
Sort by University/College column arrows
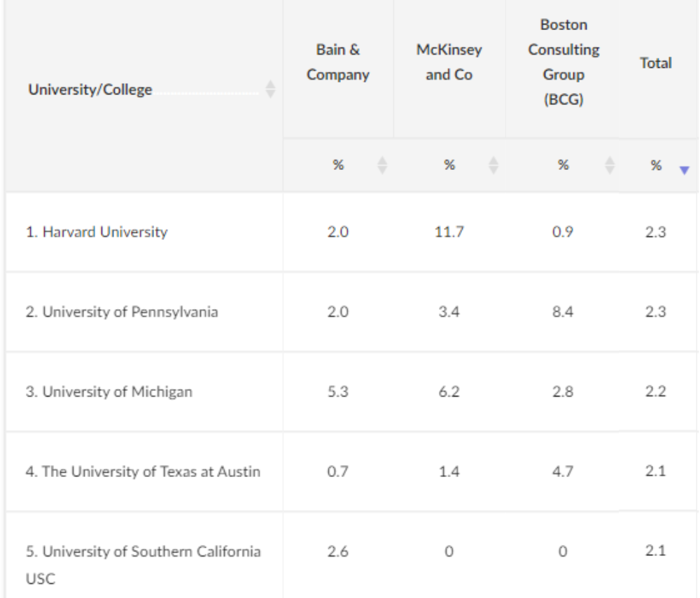(x=270, y=90)
